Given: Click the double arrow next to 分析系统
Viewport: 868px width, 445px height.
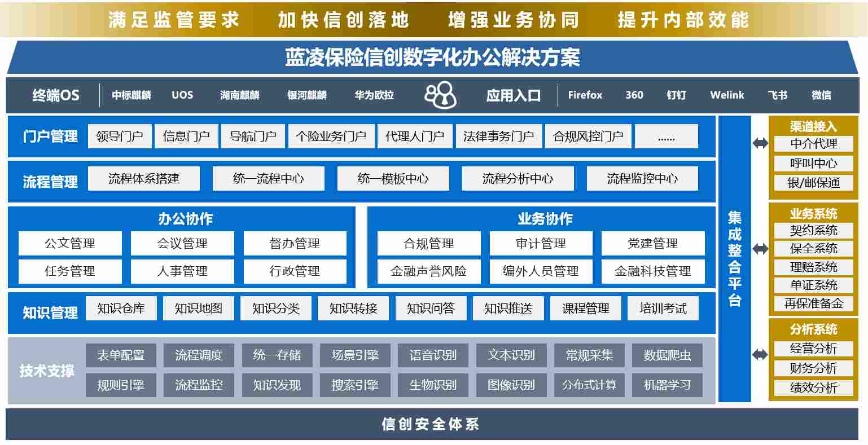Looking at the screenshot, I should pos(760,355).
